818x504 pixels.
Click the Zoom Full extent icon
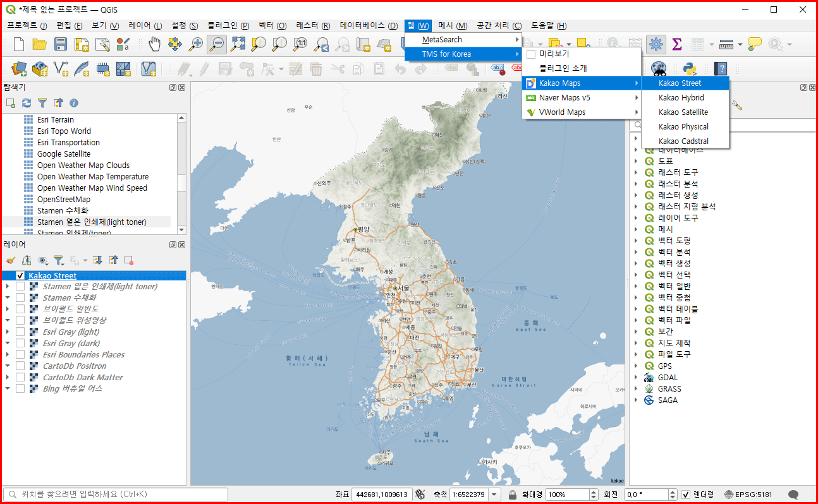(x=238, y=44)
